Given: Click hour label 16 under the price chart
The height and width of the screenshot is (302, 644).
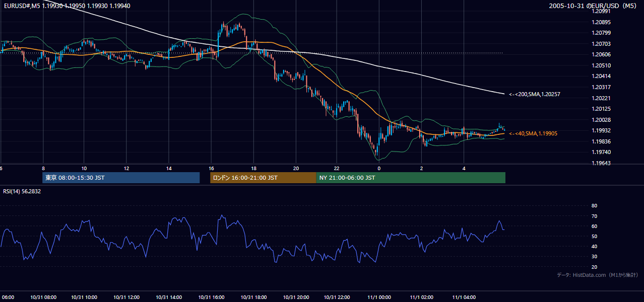Looking at the screenshot, I should [211, 168].
